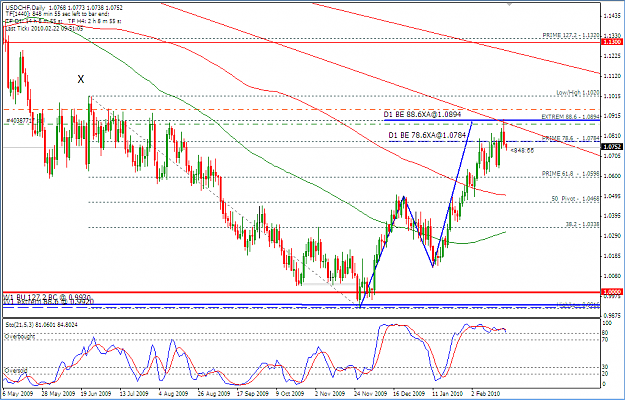Click the "24 Nov 2009" date label

point(368,393)
